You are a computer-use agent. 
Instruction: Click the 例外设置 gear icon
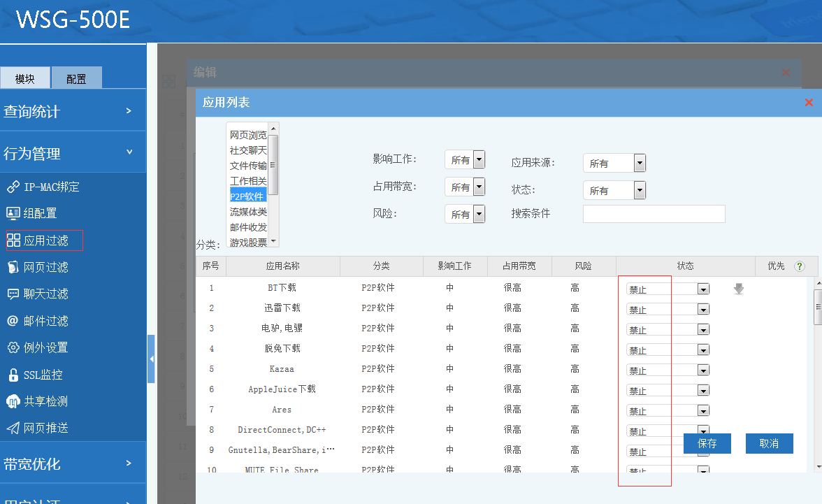pyautogui.click(x=13, y=347)
